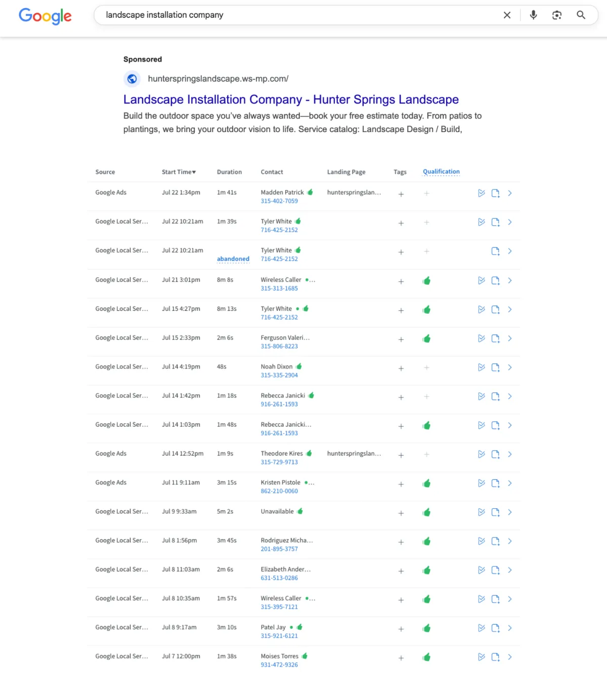Select the Google Ads source in Jul 11 row
607x700 pixels.
tap(111, 483)
